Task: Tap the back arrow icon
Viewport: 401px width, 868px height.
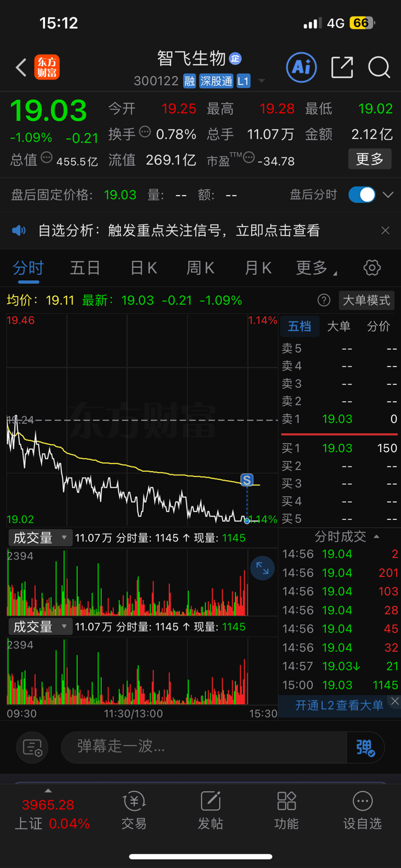Action: [21, 67]
